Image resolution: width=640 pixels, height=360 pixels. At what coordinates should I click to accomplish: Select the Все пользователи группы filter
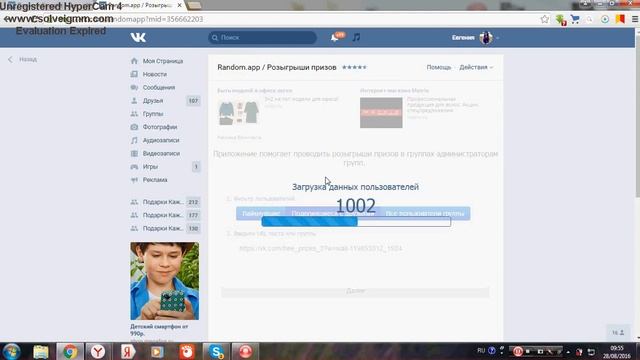pos(424,213)
